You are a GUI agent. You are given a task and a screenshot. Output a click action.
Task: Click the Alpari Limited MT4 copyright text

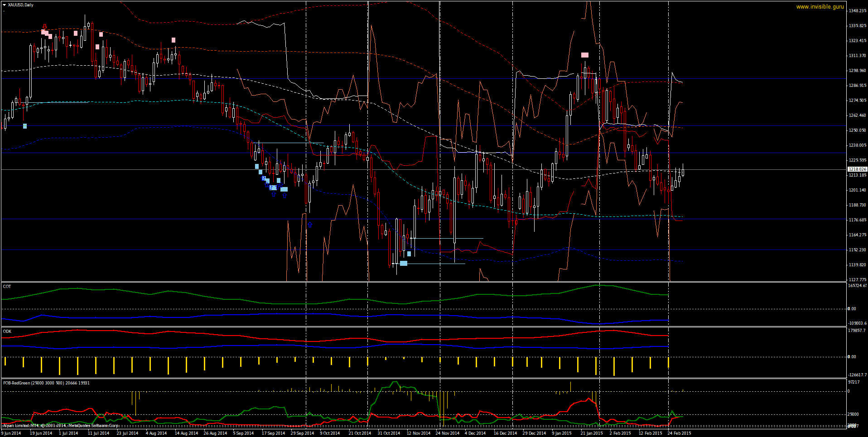click(61, 426)
